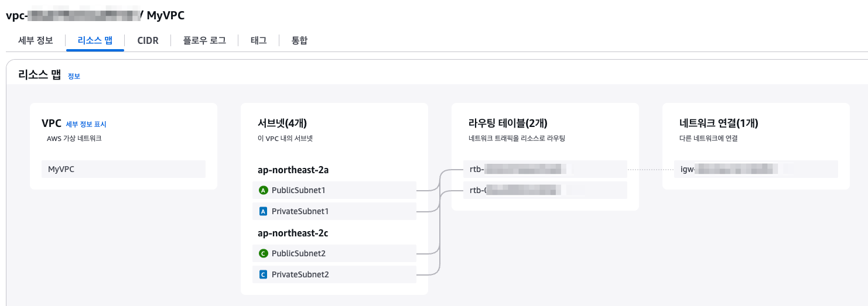Select the second rtb- routing table entry
Screen dimensions: 868x306
(x=545, y=190)
